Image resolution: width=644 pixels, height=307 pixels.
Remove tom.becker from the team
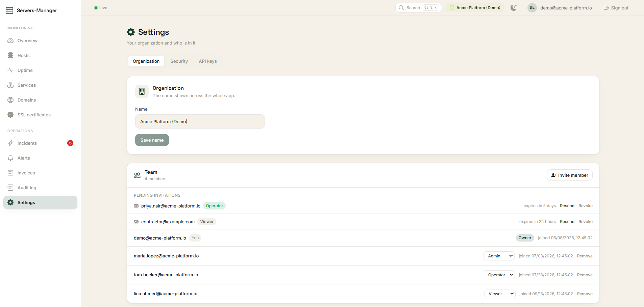click(585, 275)
